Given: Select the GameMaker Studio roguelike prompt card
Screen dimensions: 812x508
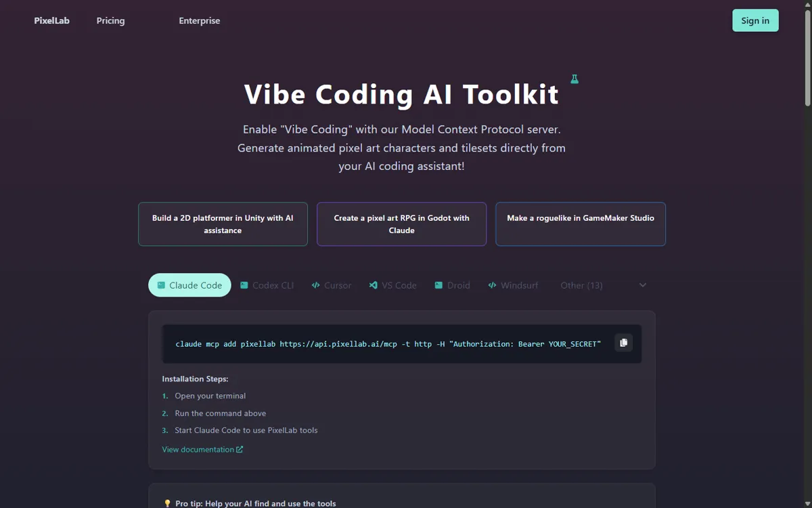Looking at the screenshot, I should [x=581, y=224].
